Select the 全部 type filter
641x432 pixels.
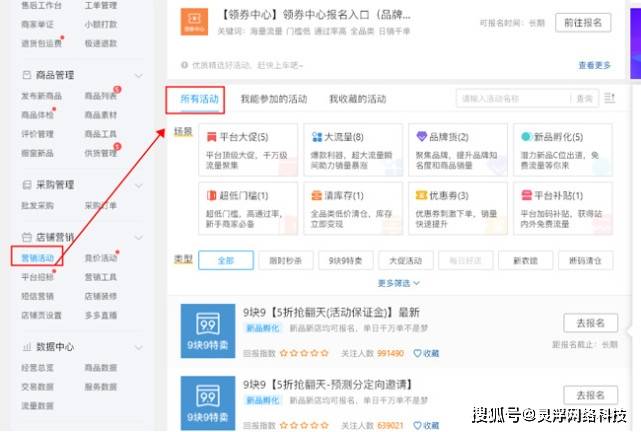point(226,260)
